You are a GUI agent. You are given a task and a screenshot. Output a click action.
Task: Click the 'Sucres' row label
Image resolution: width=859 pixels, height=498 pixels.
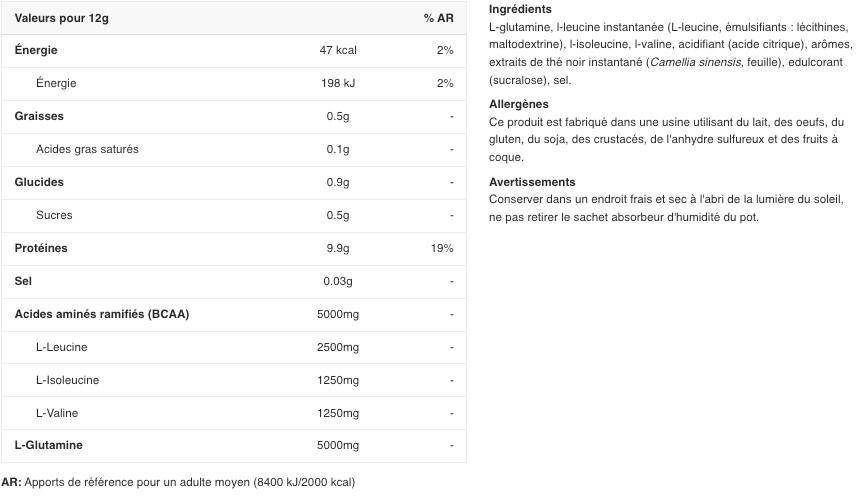point(54,215)
